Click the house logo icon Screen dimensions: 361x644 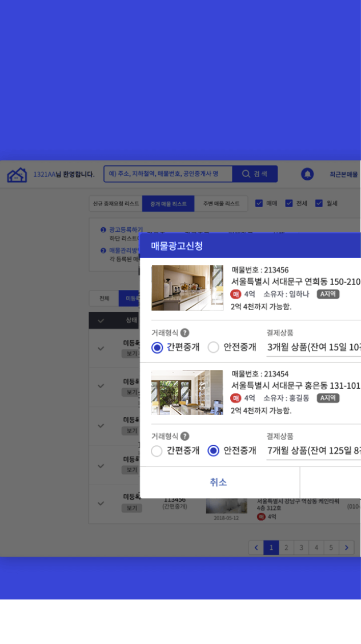click(17, 175)
